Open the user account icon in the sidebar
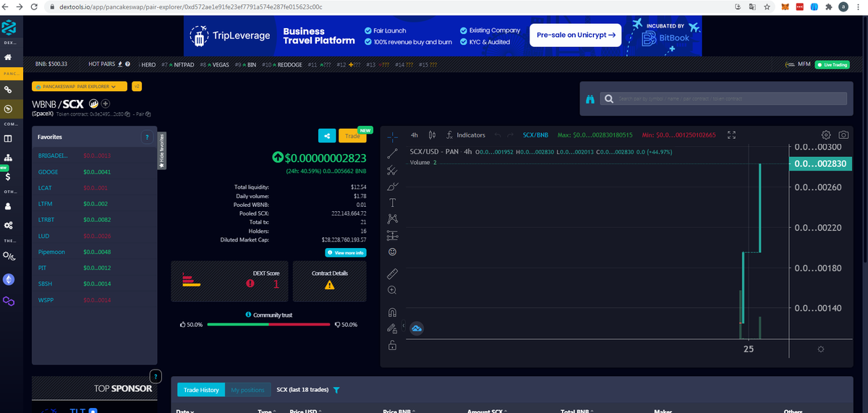 click(8, 205)
